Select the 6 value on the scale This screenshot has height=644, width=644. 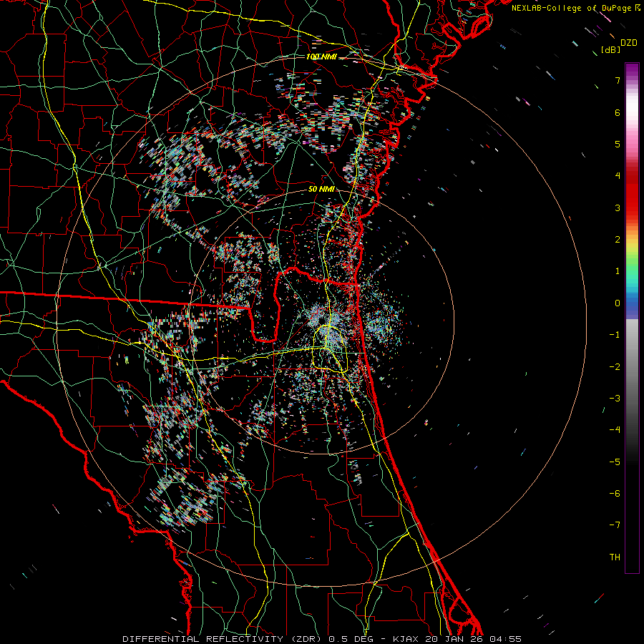point(618,112)
